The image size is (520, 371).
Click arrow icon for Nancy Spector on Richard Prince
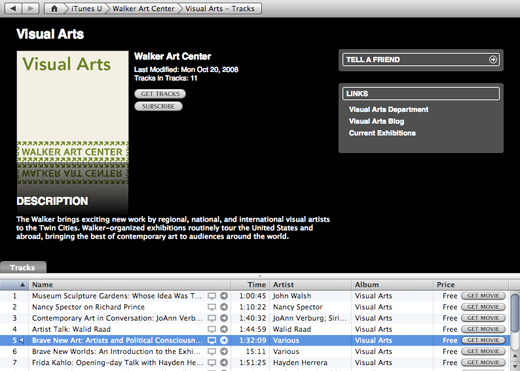click(224, 307)
